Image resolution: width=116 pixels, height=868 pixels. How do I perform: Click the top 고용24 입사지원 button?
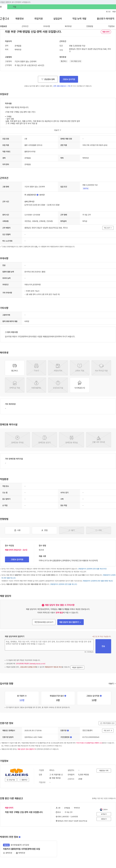coord(69,79)
